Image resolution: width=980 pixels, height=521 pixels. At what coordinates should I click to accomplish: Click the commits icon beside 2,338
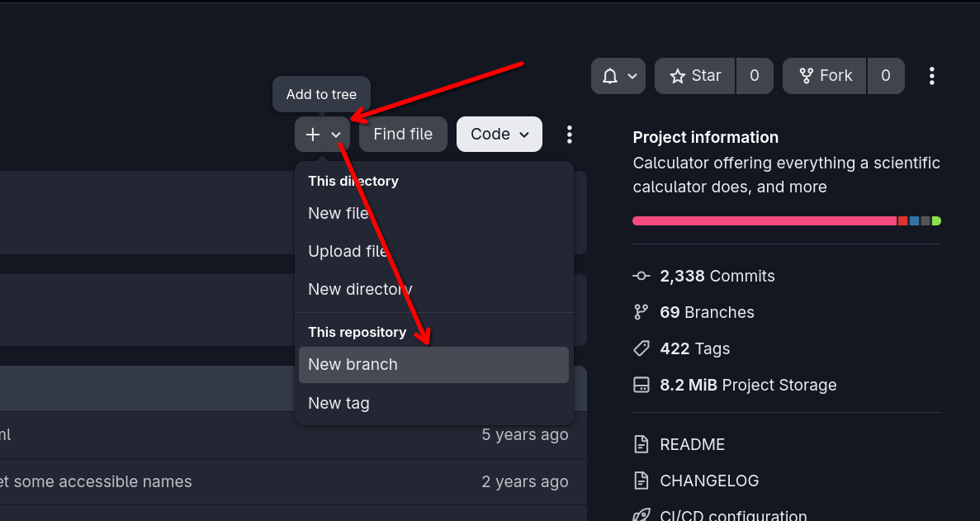click(x=641, y=276)
